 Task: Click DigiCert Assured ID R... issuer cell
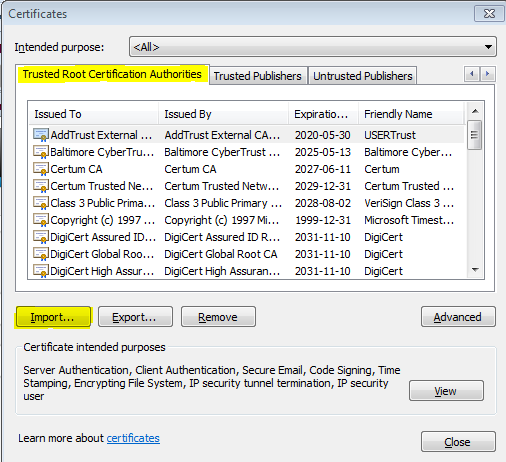[222, 237]
